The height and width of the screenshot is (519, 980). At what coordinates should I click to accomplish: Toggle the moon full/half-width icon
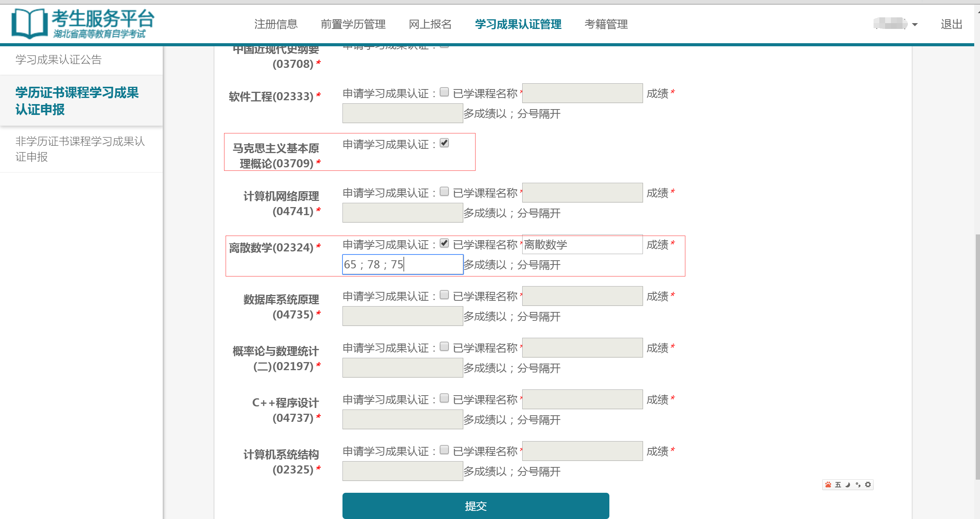click(848, 485)
